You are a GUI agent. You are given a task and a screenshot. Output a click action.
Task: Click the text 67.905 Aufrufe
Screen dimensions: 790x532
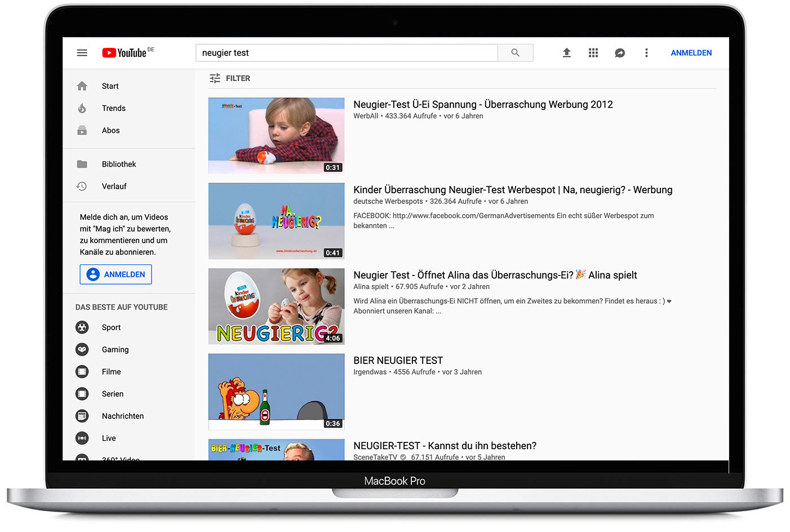tap(419, 287)
